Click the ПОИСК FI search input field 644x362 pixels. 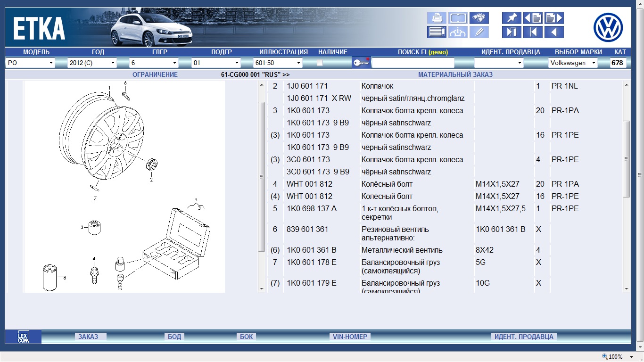(x=413, y=63)
